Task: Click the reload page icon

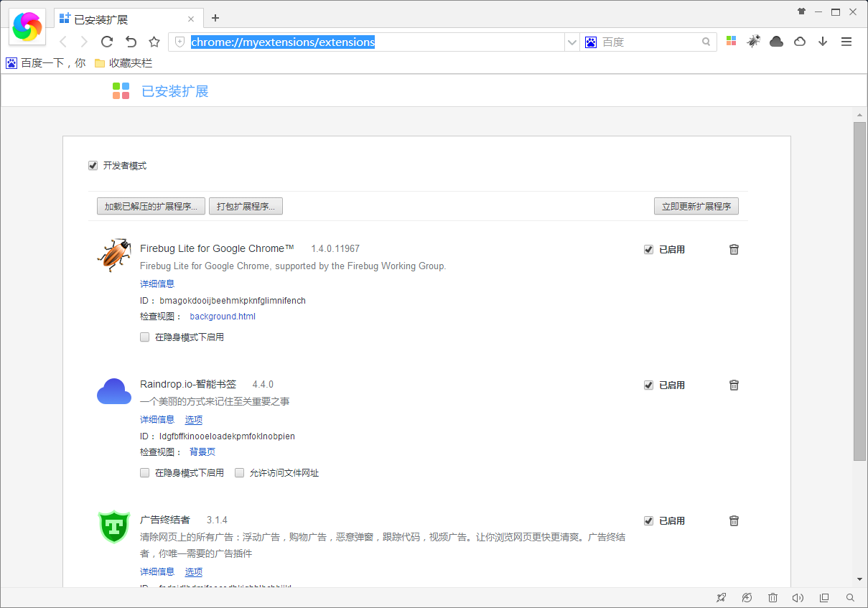Action: click(x=107, y=42)
